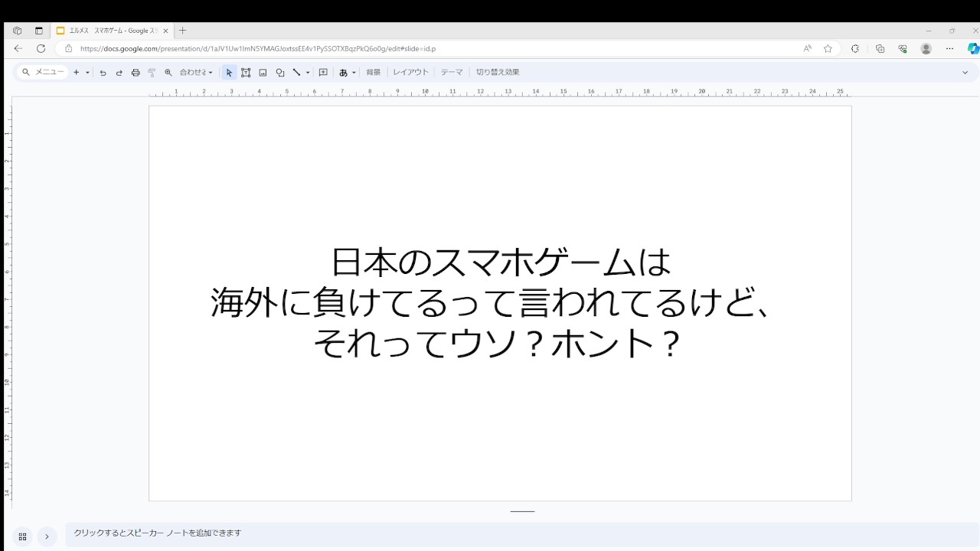Click the redo arrow icon
Screen dimensions: 980x551
click(x=119, y=73)
